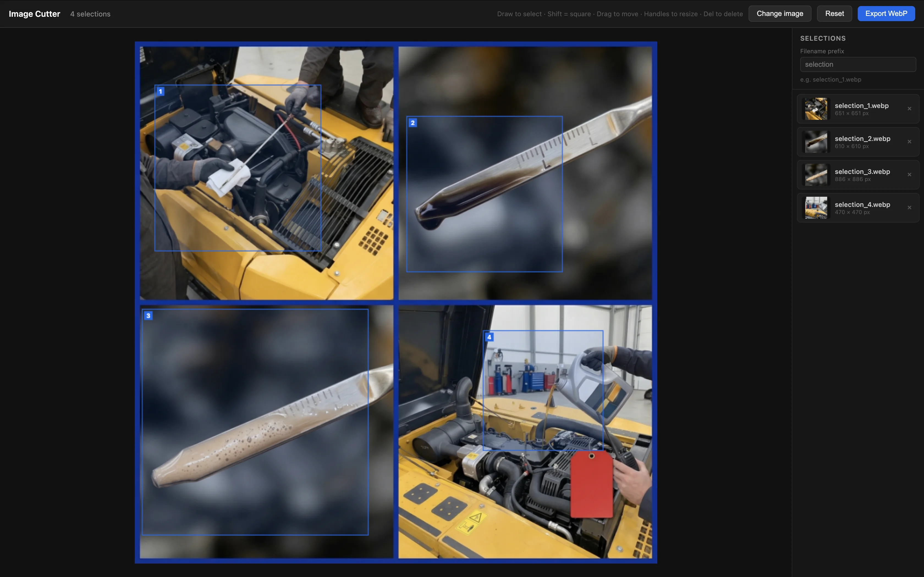The width and height of the screenshot is (924, 577).
Task: Select the selection_1.webp thumbnail
Action: [816, 109]
